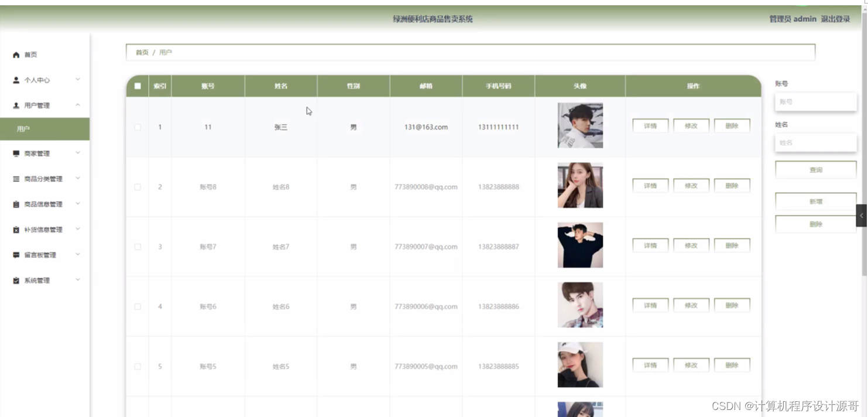Check the row checkbox for 账号5

click(138, 366)
